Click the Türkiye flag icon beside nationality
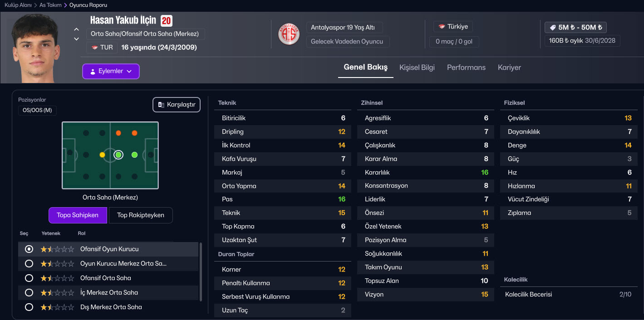This screenshot has height=320, width=644. coord(442,27)
